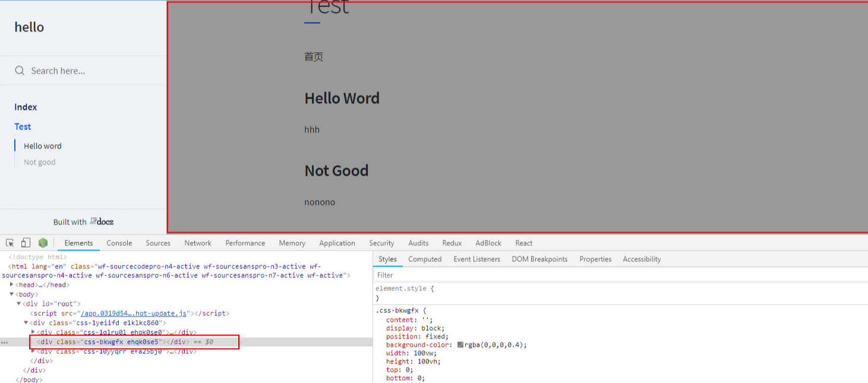Switch to the Computed pane tab

(425, 259)
